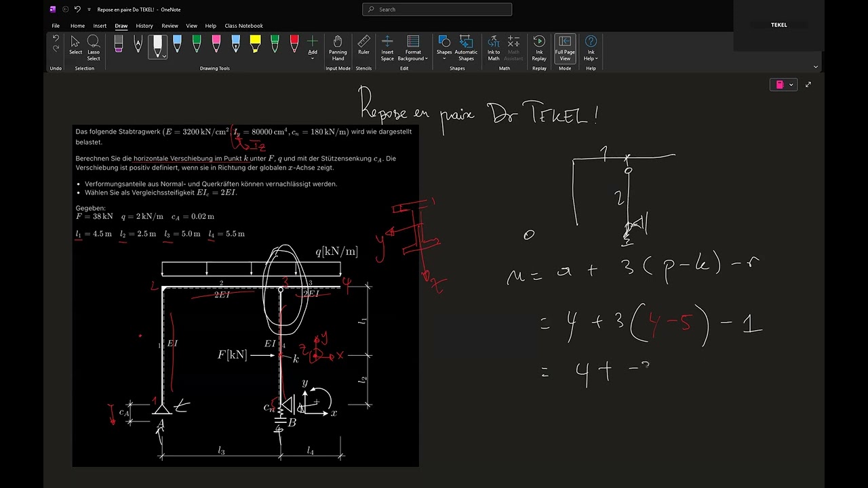Image resolution: width=868 pixels, height=488 pixels.
Task: Click the OneNote app logo
Action: tap(53, 9)
